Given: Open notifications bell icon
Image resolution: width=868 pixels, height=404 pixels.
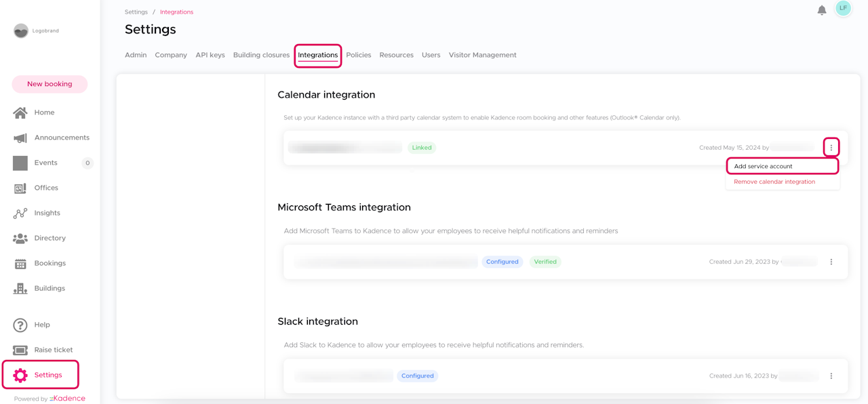Looking at the screenshot, I should tap(822, 9).
